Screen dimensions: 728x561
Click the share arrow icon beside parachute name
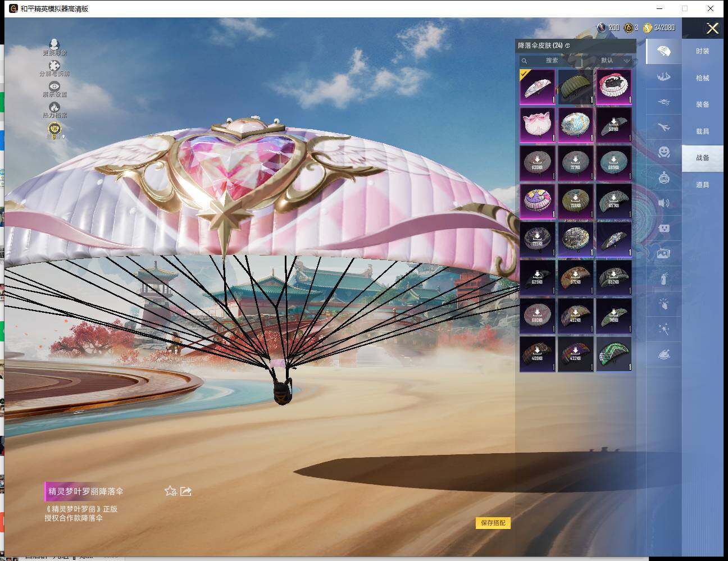pos(186,491)
